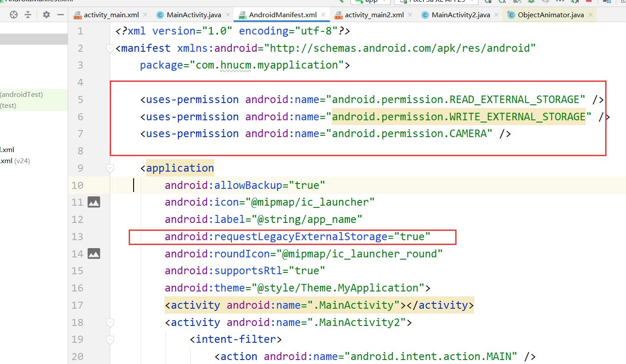Click the locate-opened-file target icon in project panel
The width and height of the screenshot is (626, 364).
[x=14, y=15]
